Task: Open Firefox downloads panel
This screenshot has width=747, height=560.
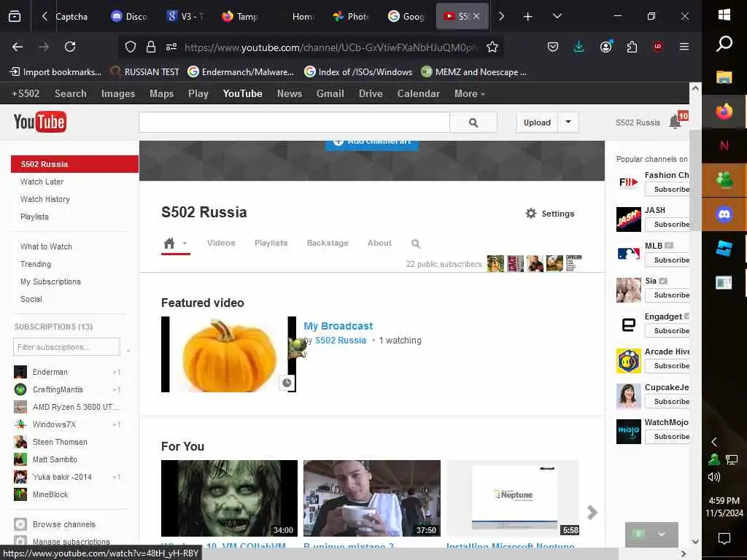Action: (x=578, y=47)
